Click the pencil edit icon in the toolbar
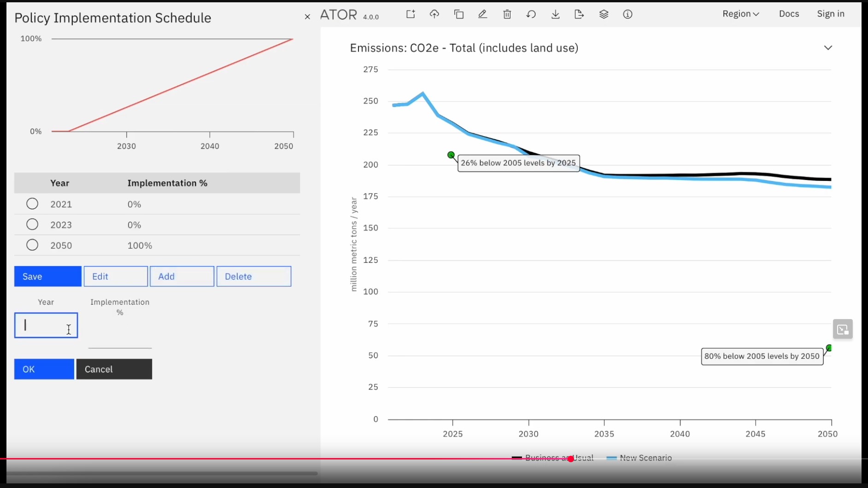The height and width of the screenshot is (488, 868). point(482,14)
